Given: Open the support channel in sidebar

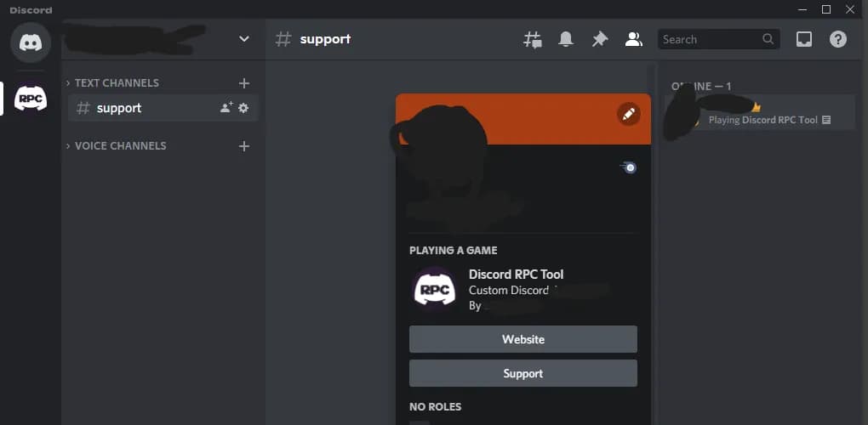Looking at the screenshot, I should point(163,108).
